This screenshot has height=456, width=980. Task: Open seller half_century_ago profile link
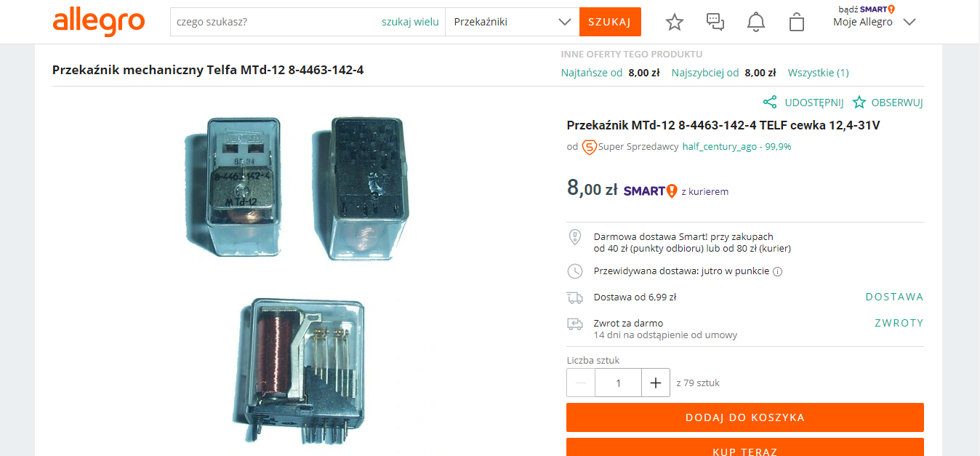pos(720,147)
